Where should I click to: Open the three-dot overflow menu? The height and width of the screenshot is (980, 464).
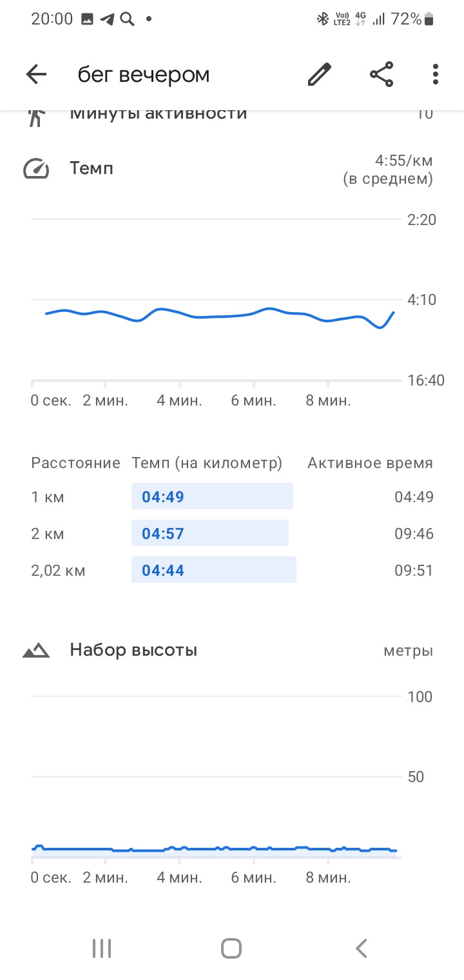pos(436,75)
